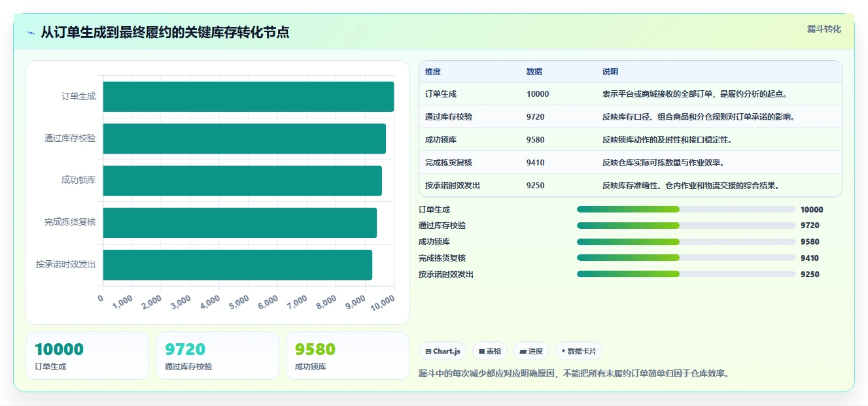This screenshot has width=868, height=406.
Task: Click the 说明 column header
Action: (610, 72)
